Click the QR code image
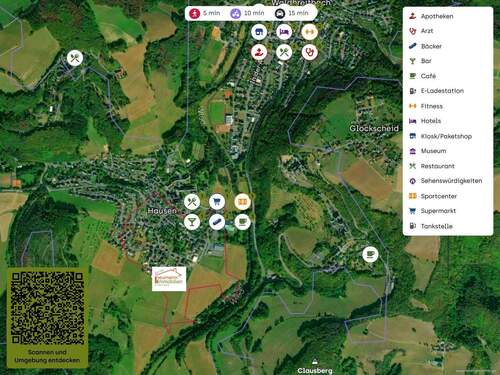 pyautogui.click(x=47, y=308)
